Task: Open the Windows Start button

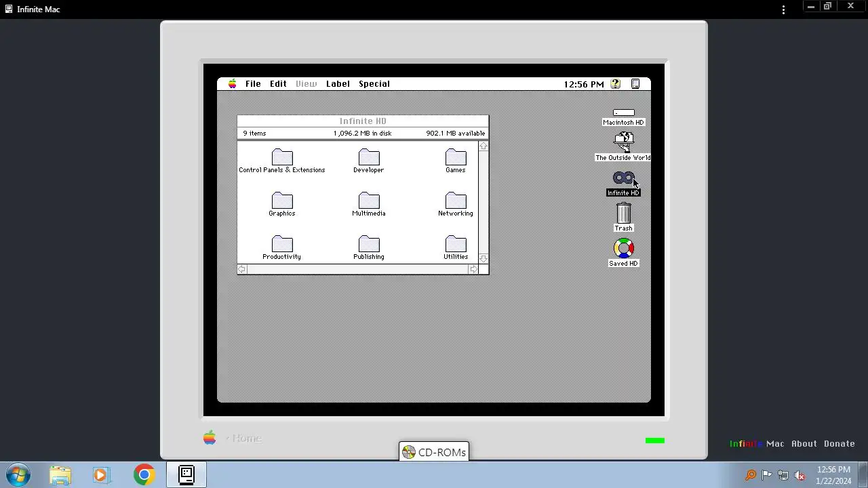Action: click(x=18, y=475)
